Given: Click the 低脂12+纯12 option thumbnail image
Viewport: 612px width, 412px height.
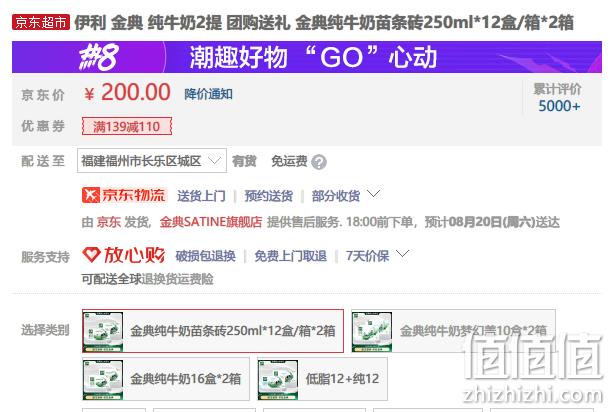Looking at the screenshot, I should point(278,379).
